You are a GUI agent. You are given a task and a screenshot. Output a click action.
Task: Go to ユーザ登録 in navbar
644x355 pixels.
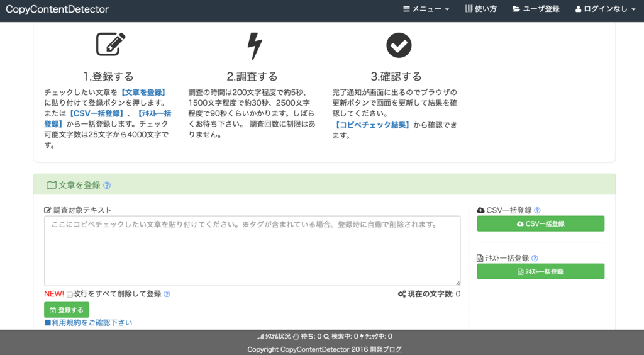[x=536, y=9]
